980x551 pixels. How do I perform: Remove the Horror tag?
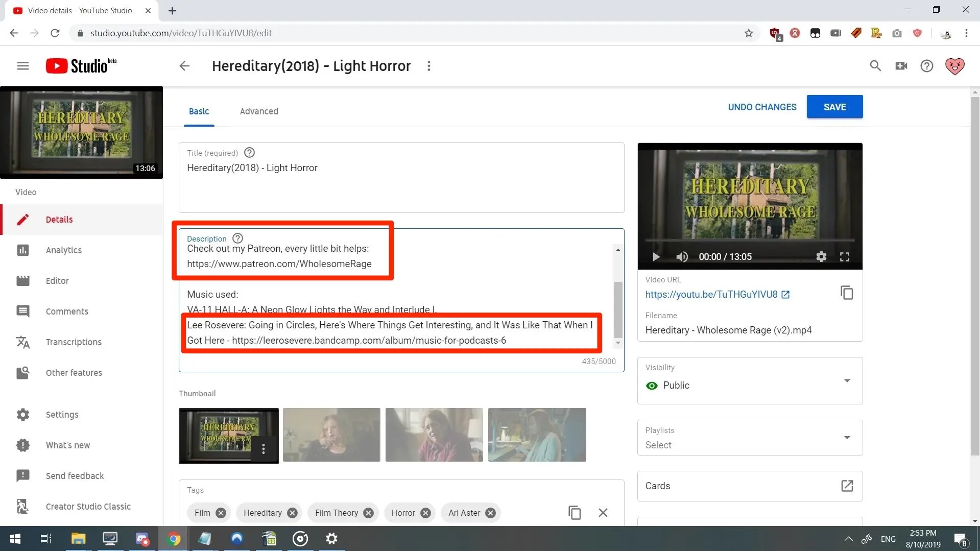[x=425, y=513]
